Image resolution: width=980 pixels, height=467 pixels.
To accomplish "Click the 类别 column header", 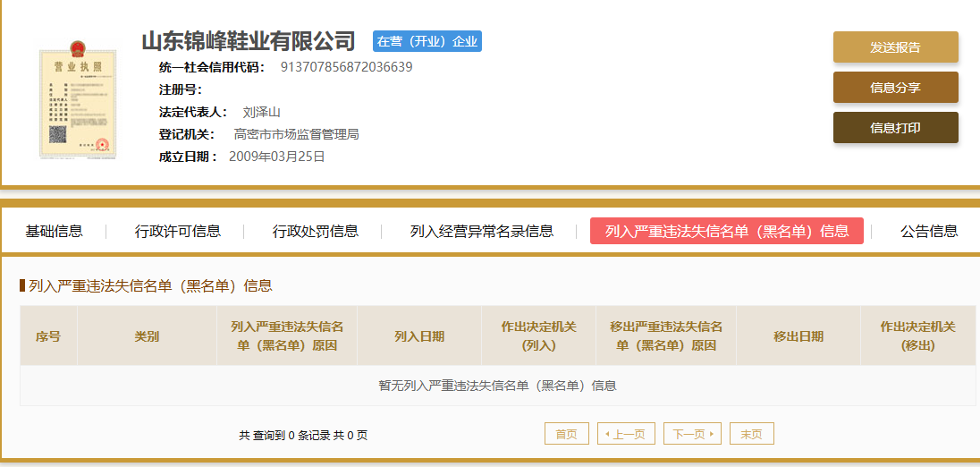I will pos(147,336).
